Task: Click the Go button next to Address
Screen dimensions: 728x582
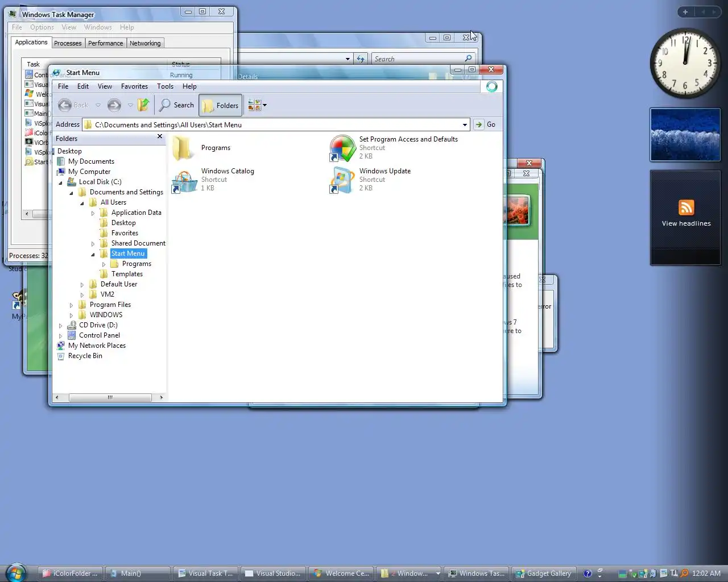Action: pyautogui.click(x=485, y=124)
